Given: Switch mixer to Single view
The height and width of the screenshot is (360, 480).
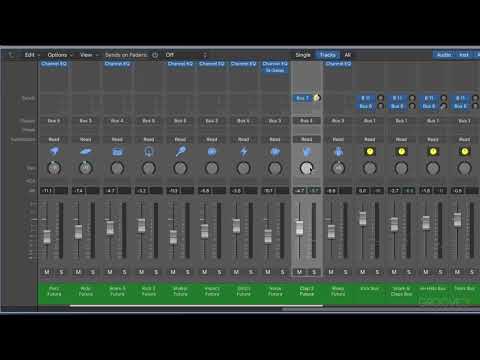Looking at the screenshot, I should point(303,55).
